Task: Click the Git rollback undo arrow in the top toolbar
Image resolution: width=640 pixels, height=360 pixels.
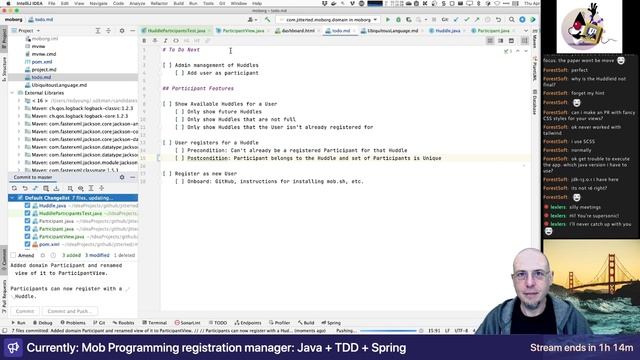Action: coord(498,20)
